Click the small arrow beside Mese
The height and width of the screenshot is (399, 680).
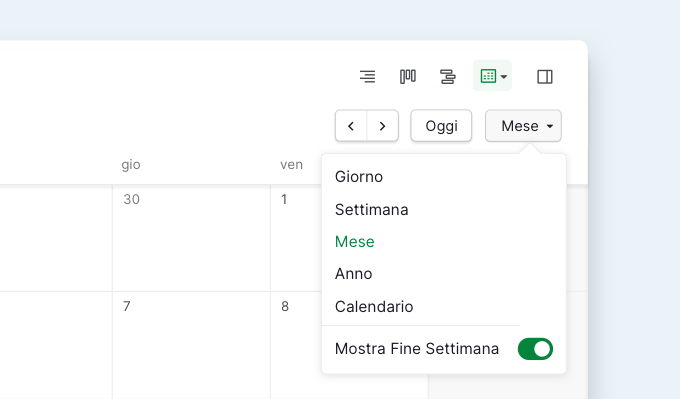[550, 126]
